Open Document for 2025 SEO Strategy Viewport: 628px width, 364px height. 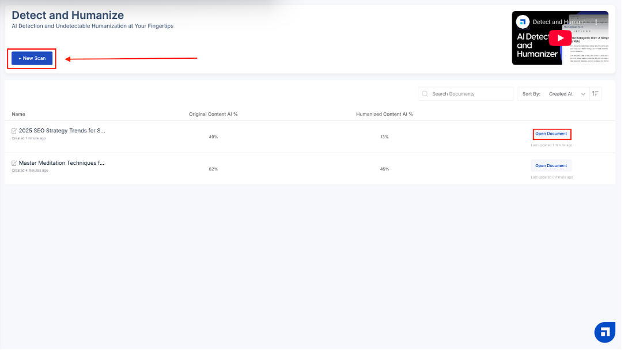click(x=551, y=134)
